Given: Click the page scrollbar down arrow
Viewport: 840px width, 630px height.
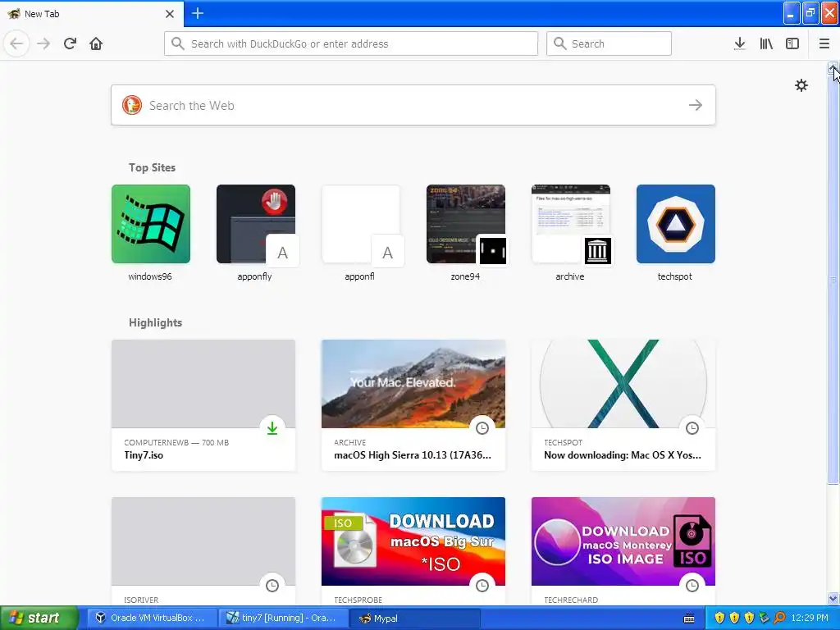Looking at the screenshot, I should click(833, 598).
